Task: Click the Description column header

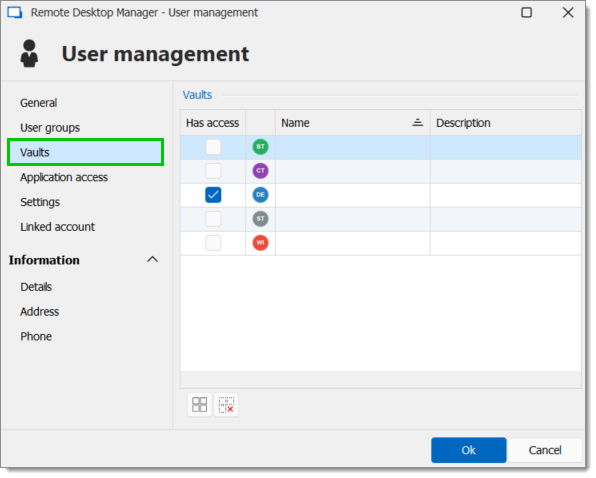Action: pyautogui.click(x=506, y=123)
